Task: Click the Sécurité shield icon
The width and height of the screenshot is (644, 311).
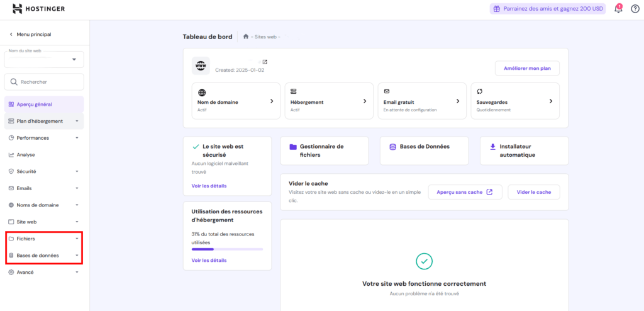Action: (11, 171)
